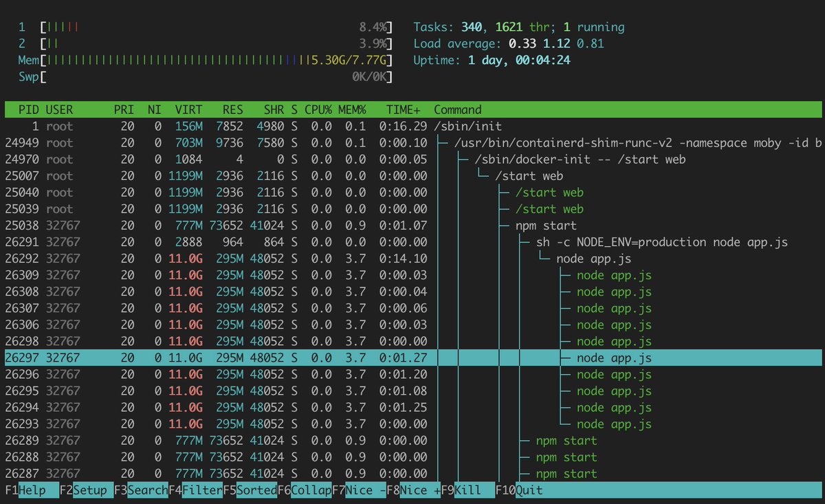The width and height of the screenshot is (825, 504).
Task: Select node app.js thread PID 26295
Action: [x=413, y=391]
